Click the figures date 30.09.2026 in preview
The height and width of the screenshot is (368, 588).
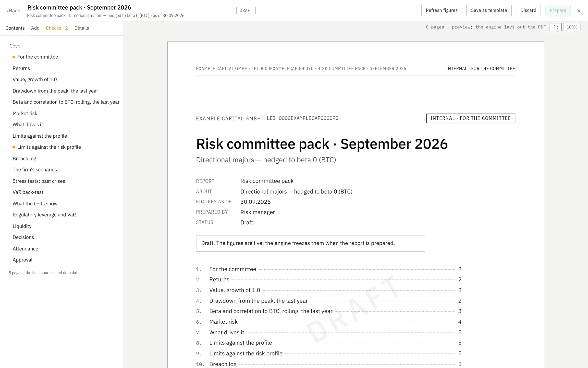click(x=256, y=202)
